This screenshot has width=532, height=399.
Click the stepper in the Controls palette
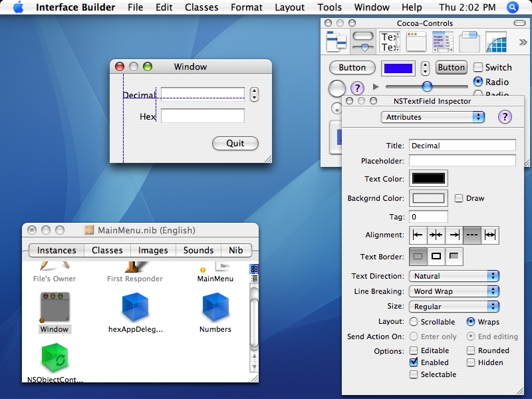coord(425,68)
